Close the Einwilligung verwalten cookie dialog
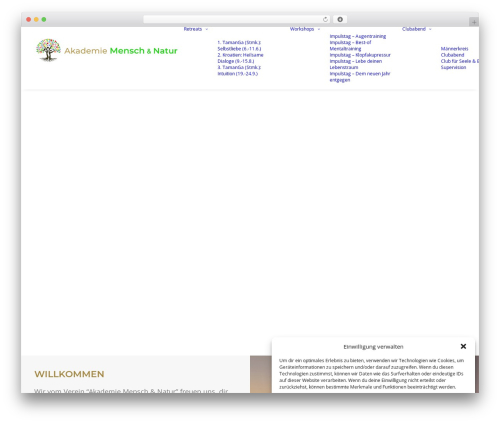Image resolution: width=500 pixels, height=423 pixels. point(463,346)
